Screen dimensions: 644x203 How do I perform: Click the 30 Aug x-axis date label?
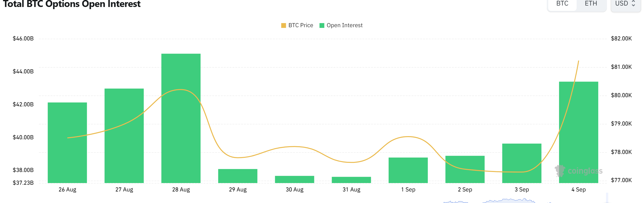(295, 190)
